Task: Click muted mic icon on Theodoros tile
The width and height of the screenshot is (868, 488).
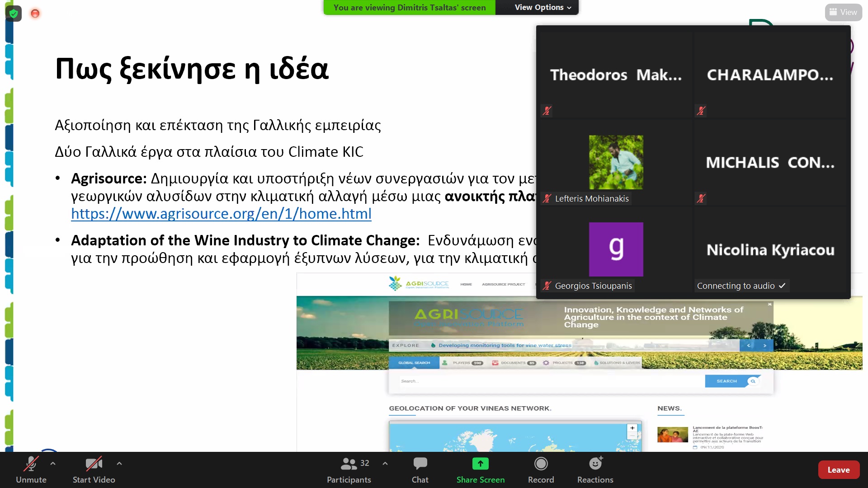Action: [547, 111]
